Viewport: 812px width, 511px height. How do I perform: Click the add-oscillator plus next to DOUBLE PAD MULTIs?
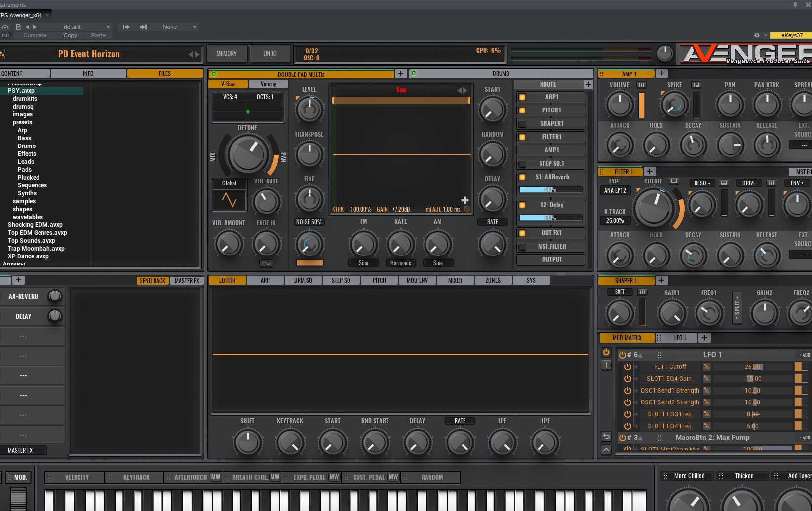click(401, 73)
